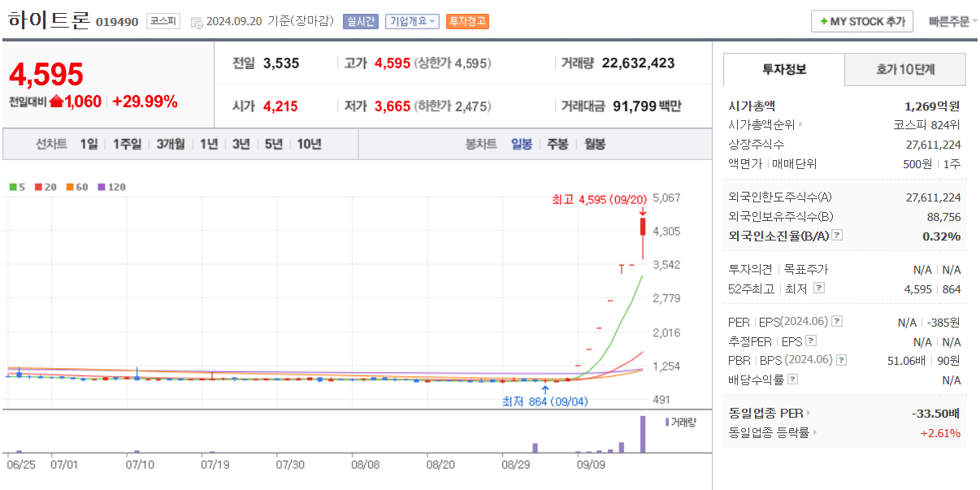Image resolution: width=980 pixels, height=490 pixels.
Task: Click the 시가총액 1,269억원 value
Action: (x=932, y=106)
